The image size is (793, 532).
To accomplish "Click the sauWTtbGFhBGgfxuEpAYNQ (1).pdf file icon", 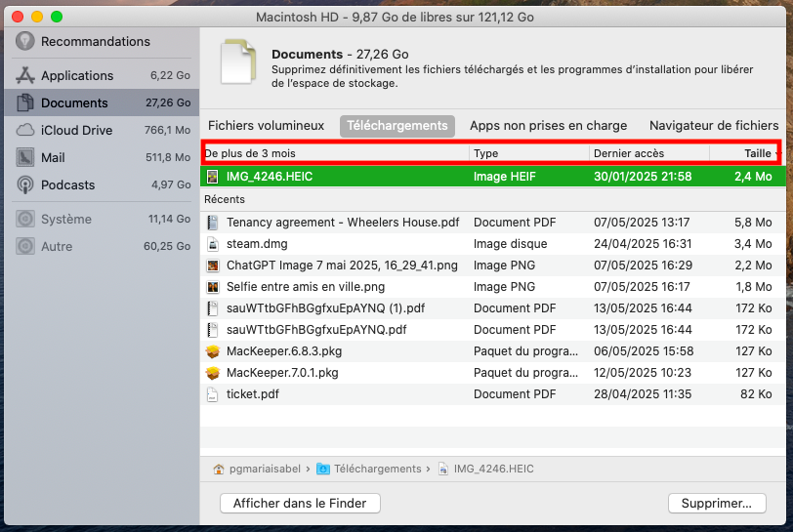I will [x=213, y=308].
